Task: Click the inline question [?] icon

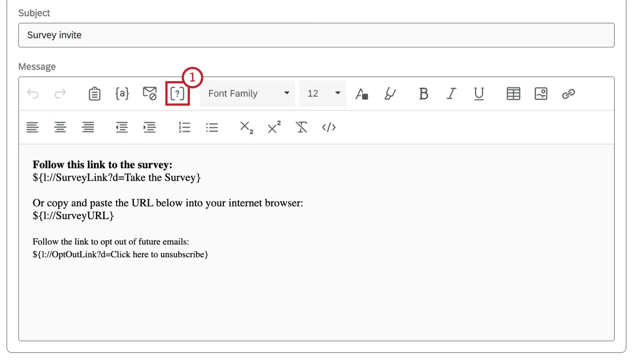Action: click(177, 94)
